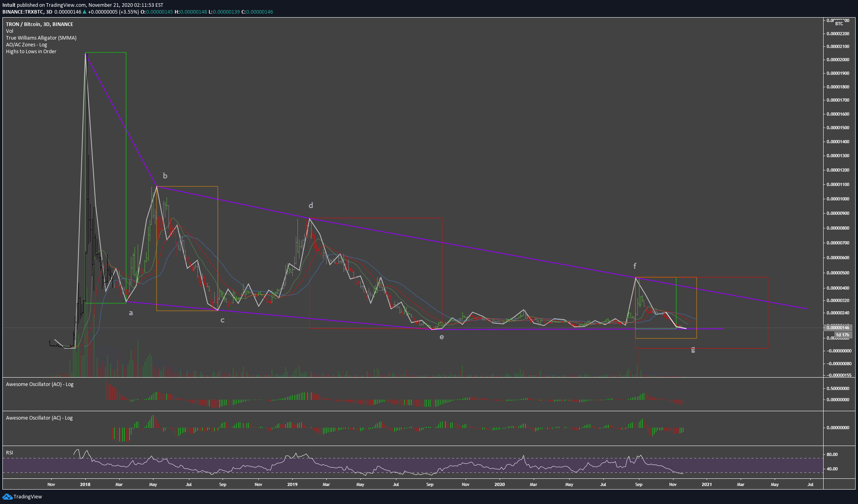Click the '1d 17h' bar countdown label

point(842,335)
